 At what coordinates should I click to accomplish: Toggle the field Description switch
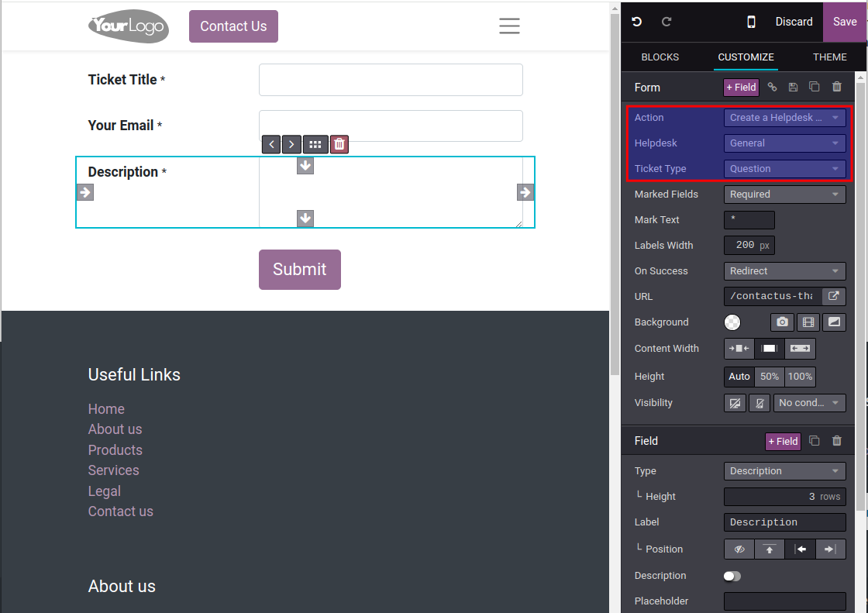point(732,576)
